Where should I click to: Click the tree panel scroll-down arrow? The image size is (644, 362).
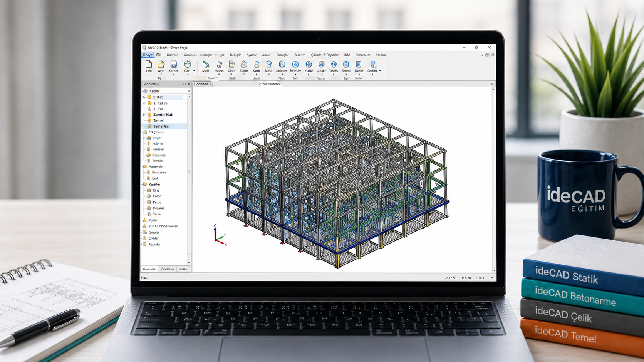tap(189, 262)
